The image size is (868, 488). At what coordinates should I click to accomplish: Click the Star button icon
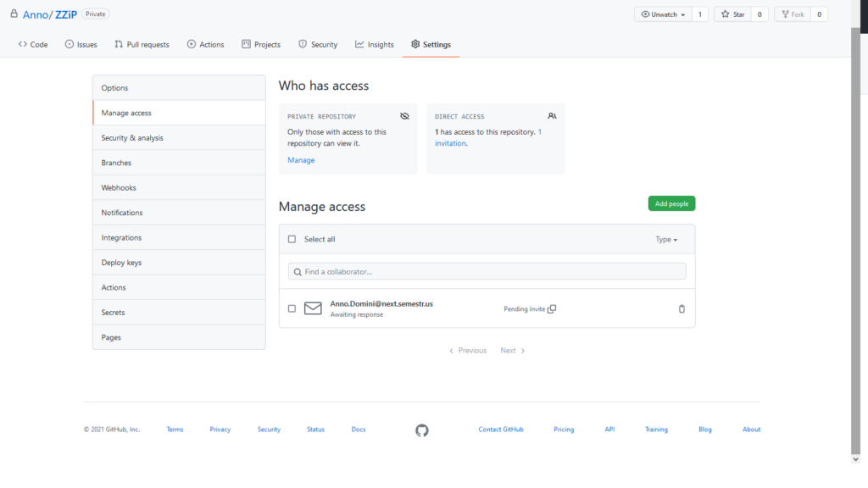[x=726, y=14]
